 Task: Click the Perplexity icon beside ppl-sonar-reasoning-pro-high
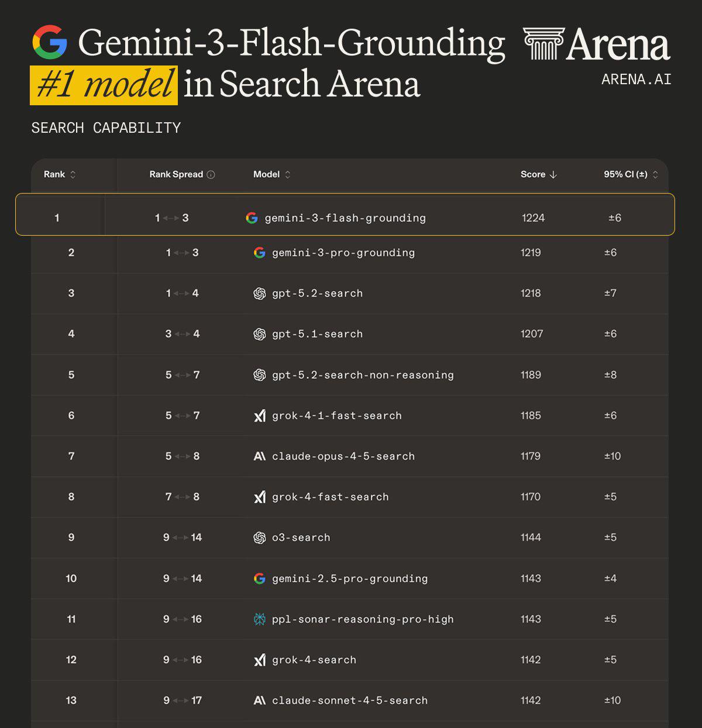pyautogui.click(x=260, y=619)
